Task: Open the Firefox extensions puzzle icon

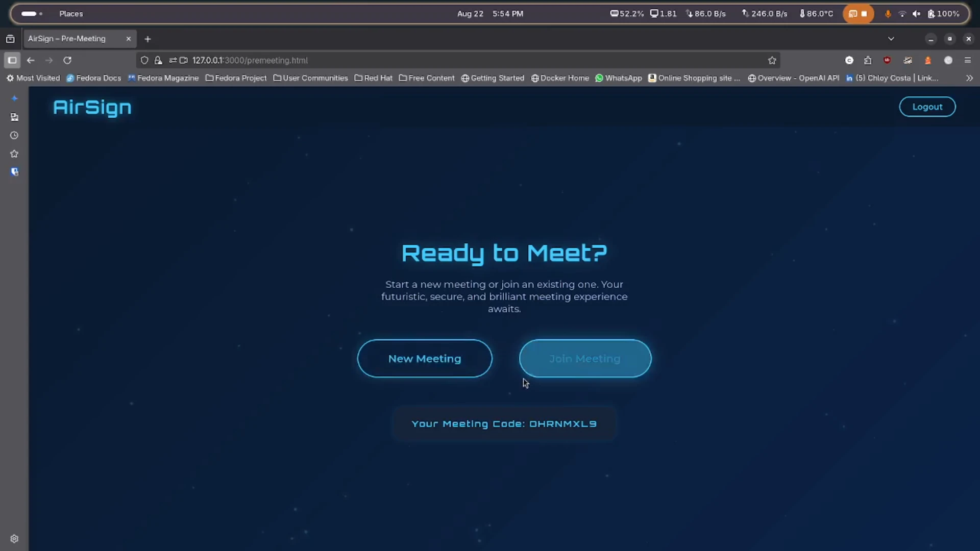Action: (x=868, y=60)
